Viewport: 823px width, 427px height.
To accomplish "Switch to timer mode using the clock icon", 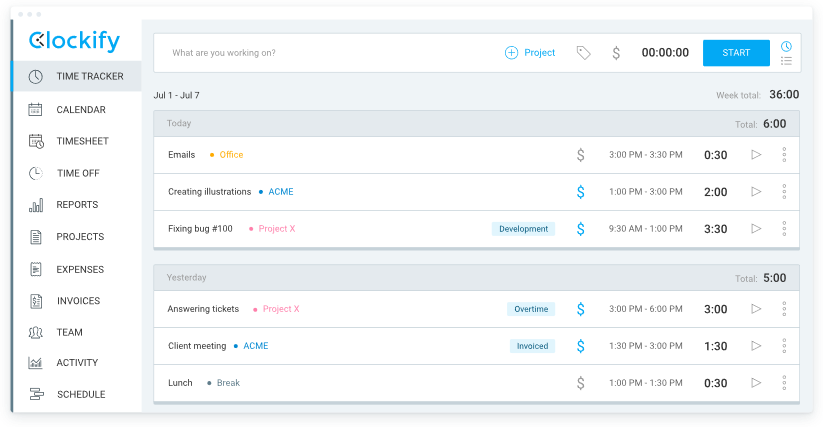I will pyautogui.click(x=786, y=46).
